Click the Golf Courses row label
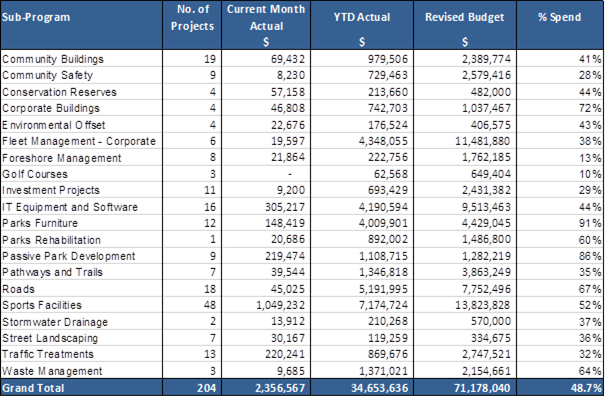The height and width of the screenshot is (397, 605). (x=35, y=174)
